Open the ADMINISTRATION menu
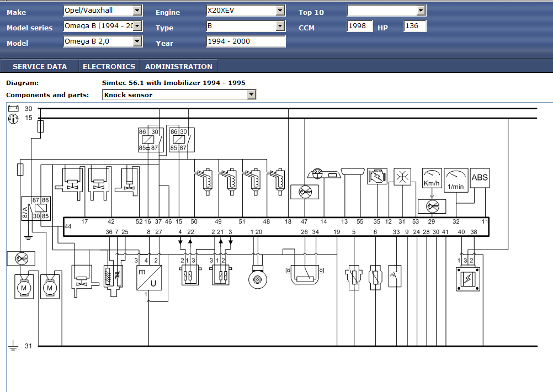This screenshot has height=392, width=553. pyautogui.click(x=178, y=66)
